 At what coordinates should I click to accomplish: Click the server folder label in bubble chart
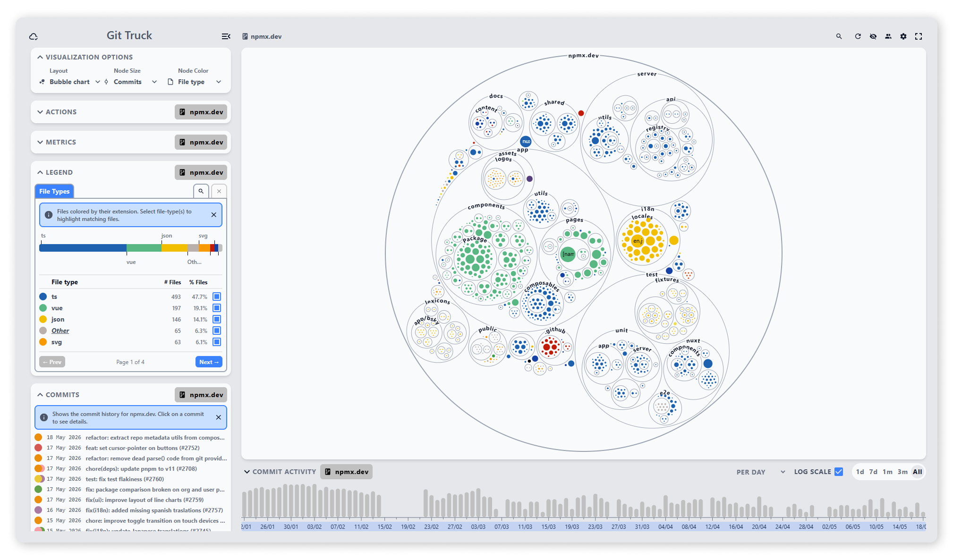point(647,74)
